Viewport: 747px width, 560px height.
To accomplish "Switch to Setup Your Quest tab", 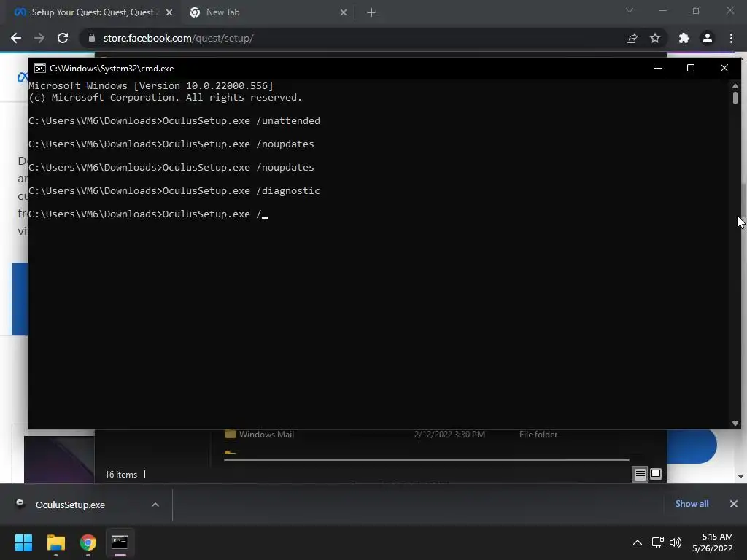I will point(90,12).
